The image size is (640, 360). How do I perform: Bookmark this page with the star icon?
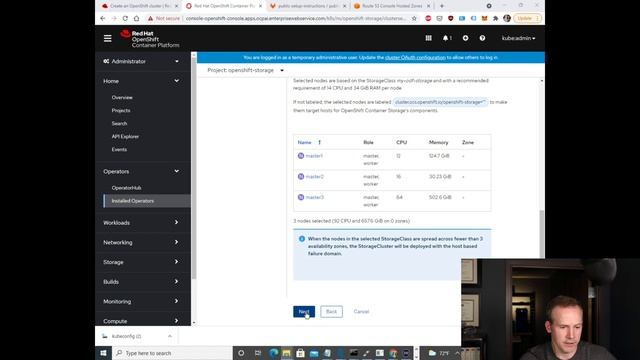[414, 18]
